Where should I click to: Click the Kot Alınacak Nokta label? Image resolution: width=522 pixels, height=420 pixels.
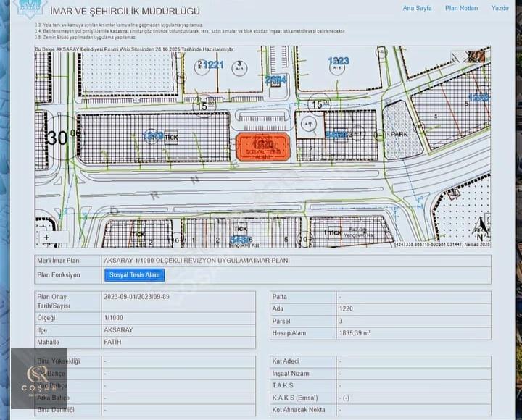point(299,410)
